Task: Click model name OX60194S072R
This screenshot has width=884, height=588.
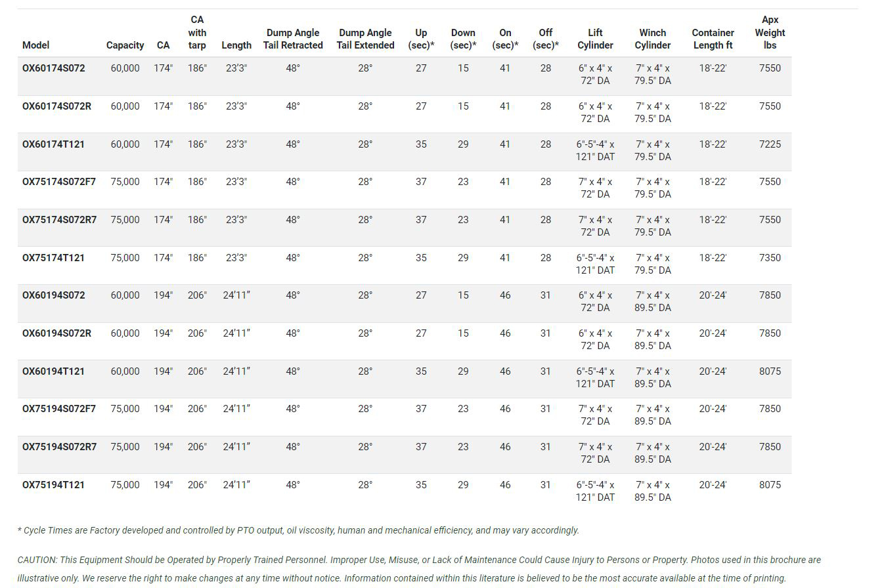Action: pos(57,333)
